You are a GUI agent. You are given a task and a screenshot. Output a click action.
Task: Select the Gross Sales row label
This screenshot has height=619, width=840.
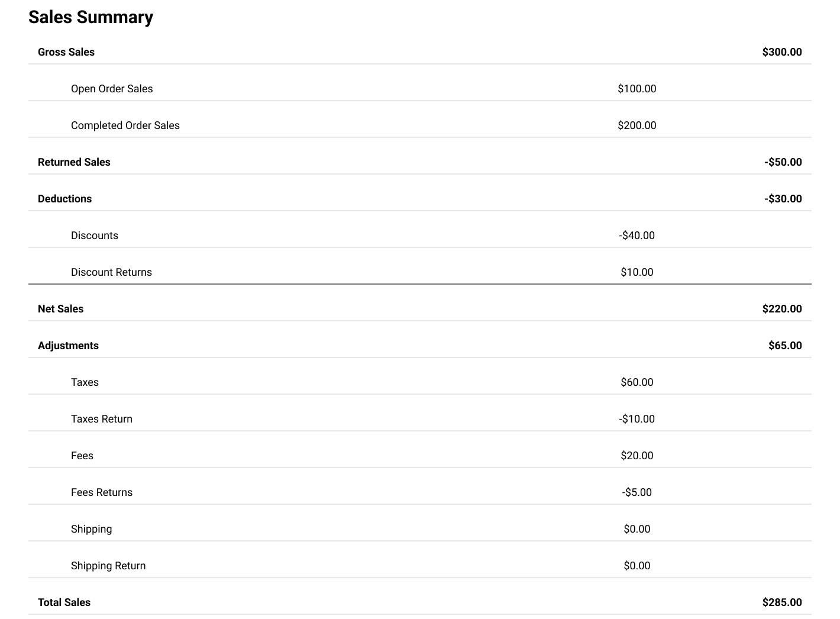(66, 52)
